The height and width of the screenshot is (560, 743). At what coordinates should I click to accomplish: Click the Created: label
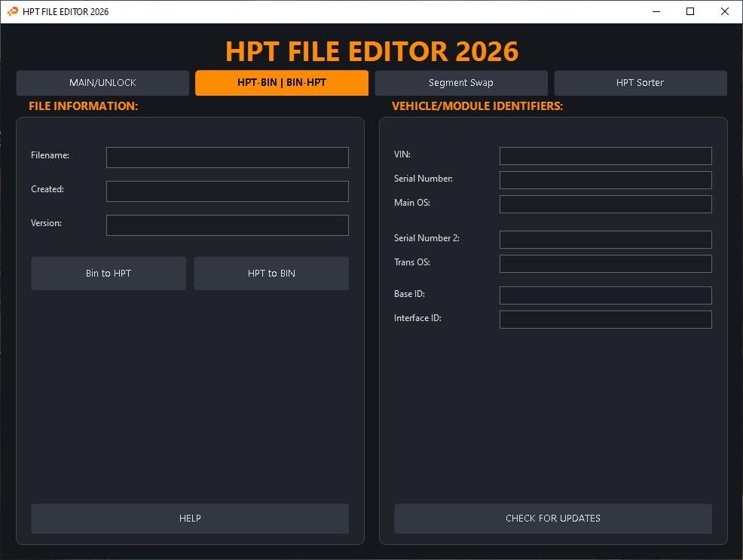[47, 189]
